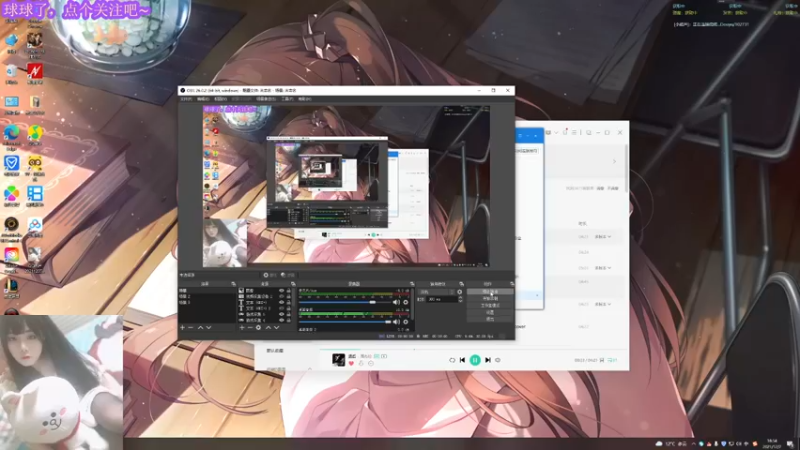The width and height of the screenshot is (800, 450).
Task: Lock the 图像 source with padlock
Action: pyautogui.click(x=289, y=291)
